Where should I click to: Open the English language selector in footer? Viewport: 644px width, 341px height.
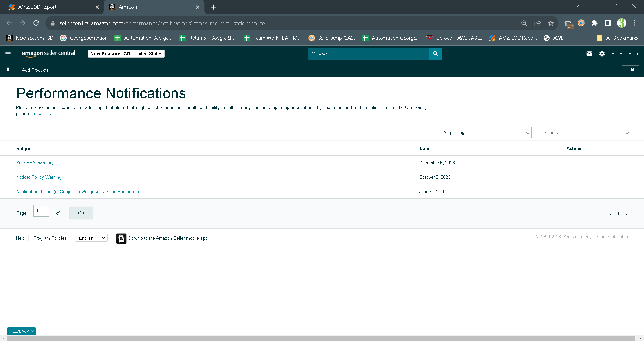click(91, 238)
